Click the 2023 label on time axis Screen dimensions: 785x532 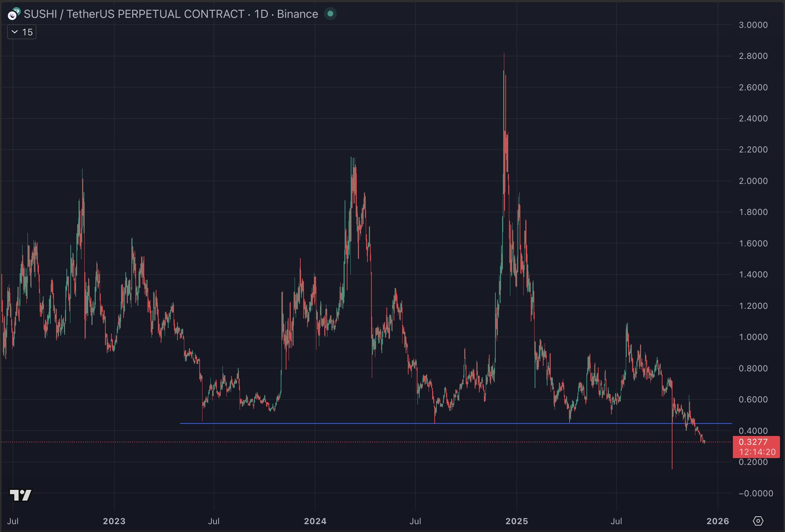point(114,521)
